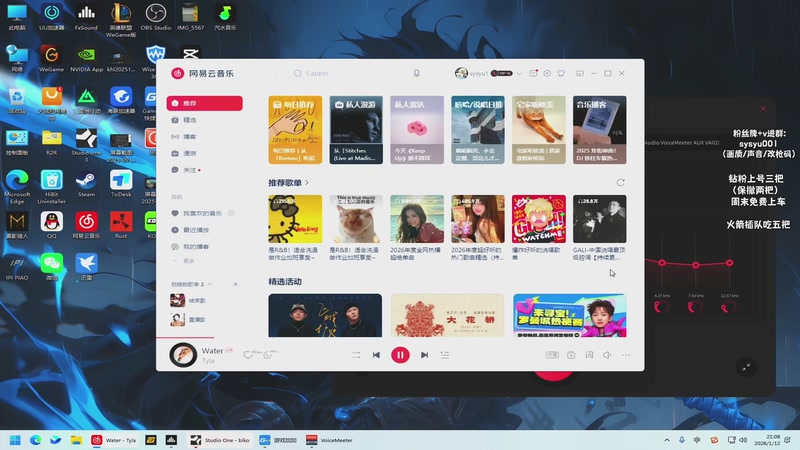Skip to the next track
Viewport: 800px width, 450px height.
click(424, 355)
